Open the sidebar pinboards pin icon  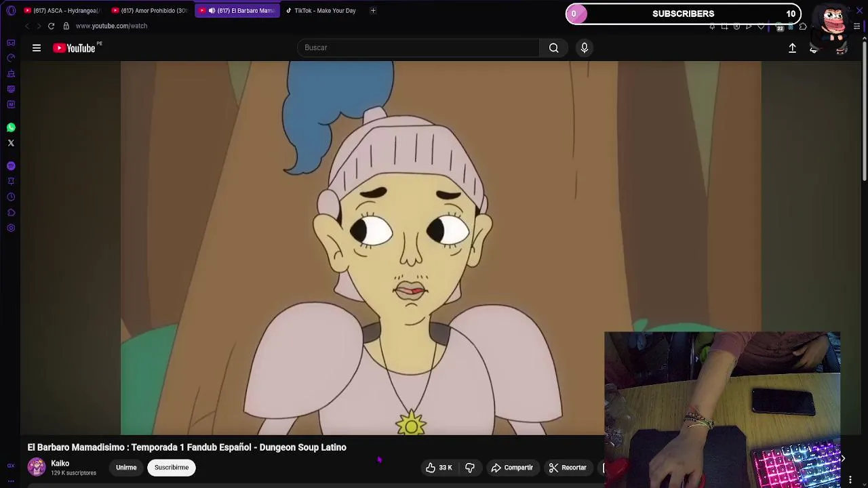tap(11, 181)
